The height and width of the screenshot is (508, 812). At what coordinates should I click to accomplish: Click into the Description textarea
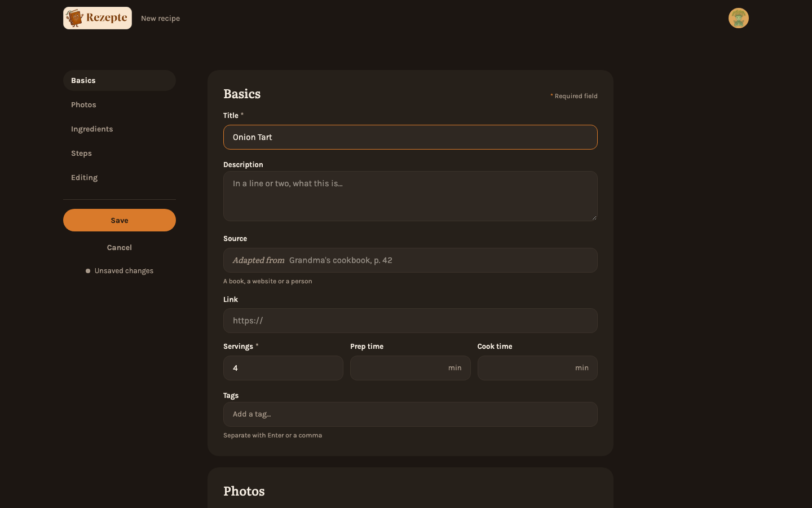(411, 196)
